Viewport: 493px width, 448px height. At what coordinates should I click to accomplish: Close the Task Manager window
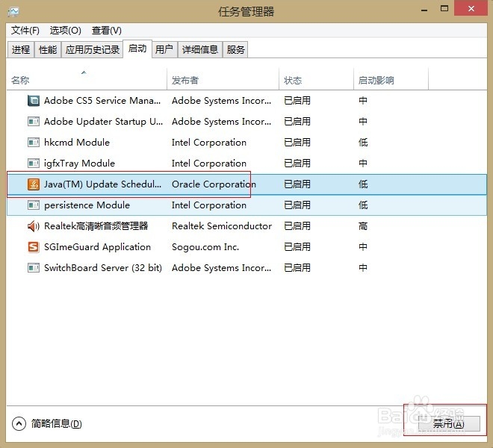471,9
